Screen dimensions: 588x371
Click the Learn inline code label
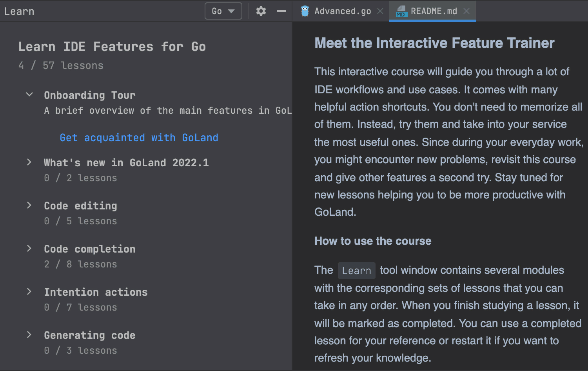pyautogui.click(x=356, y=271)
